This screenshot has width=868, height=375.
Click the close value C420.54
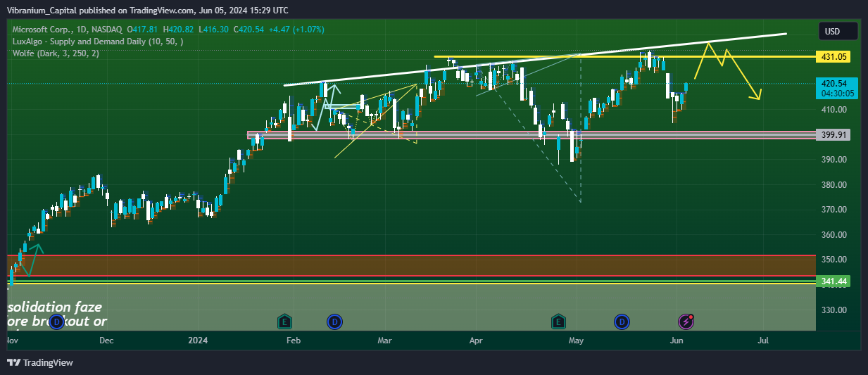[249, 30]
